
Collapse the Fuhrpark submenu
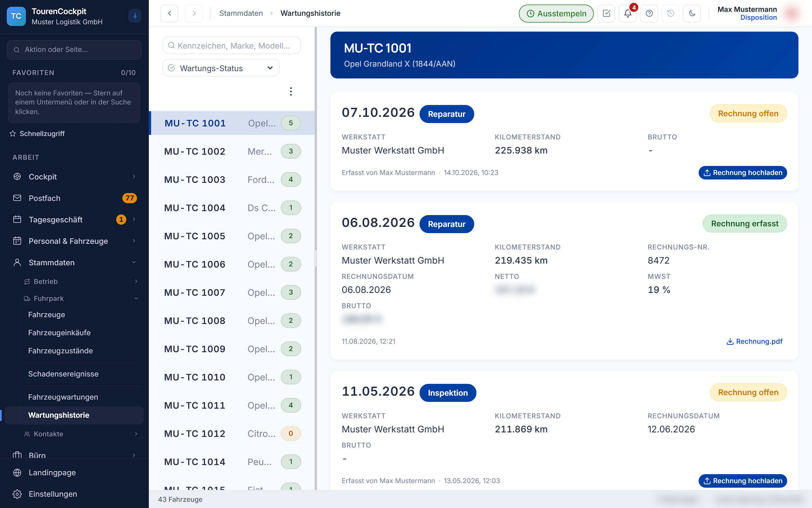[x=81, y=298]
